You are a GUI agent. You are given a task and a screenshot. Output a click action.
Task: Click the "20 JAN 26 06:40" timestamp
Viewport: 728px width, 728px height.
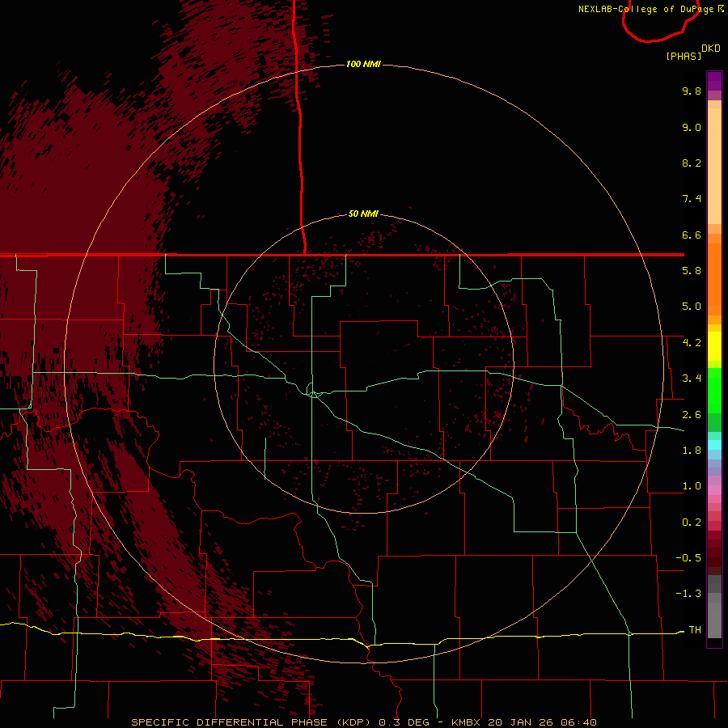tap(542, 722)
